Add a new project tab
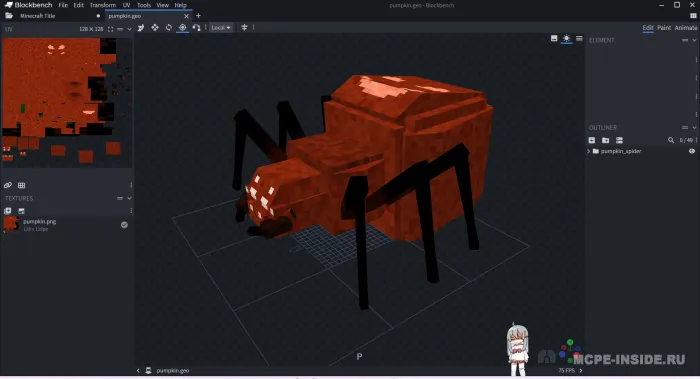 198,16
